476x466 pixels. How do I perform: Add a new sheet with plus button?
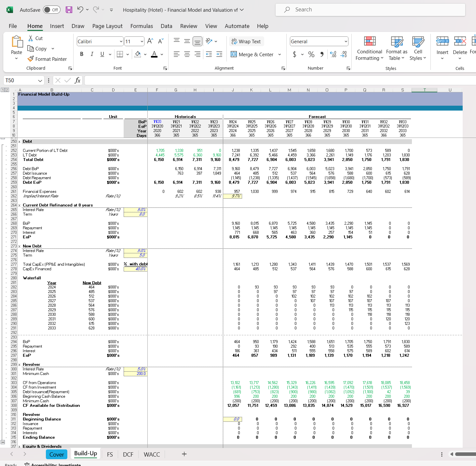(184, 454)
